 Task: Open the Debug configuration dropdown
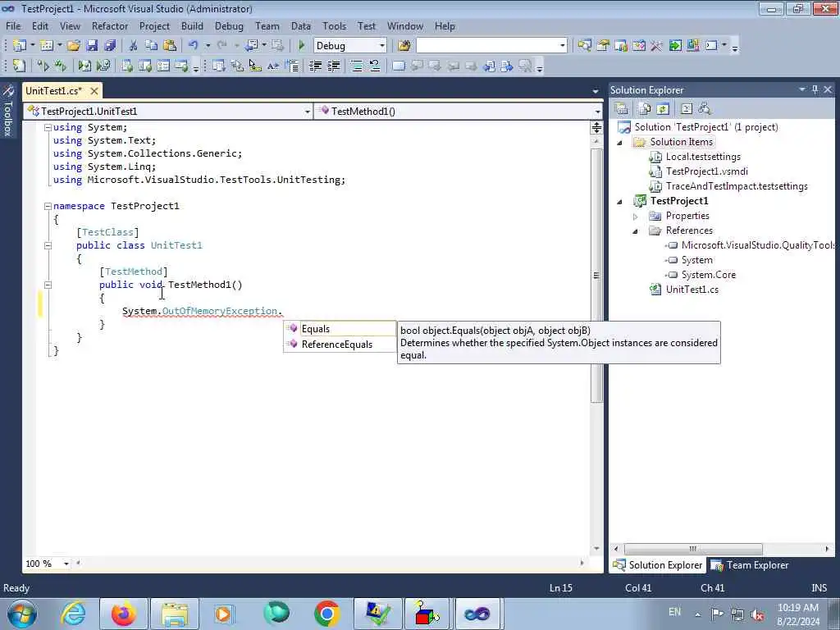[x=382, y=46]
